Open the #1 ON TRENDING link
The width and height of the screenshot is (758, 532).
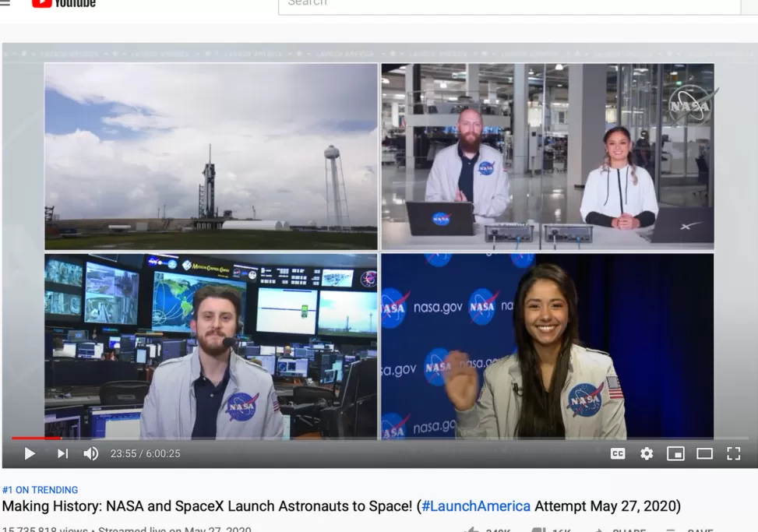[x=41, y=490]
